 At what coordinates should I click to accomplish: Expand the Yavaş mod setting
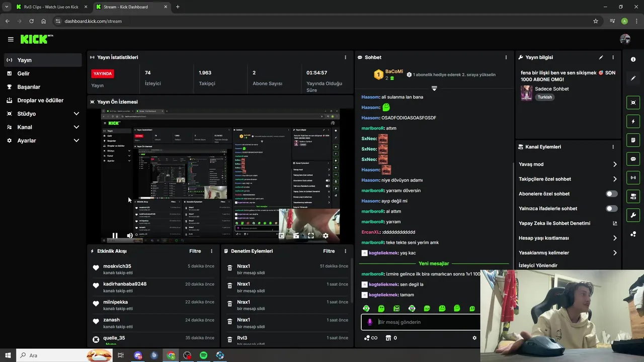click(568, 164)
